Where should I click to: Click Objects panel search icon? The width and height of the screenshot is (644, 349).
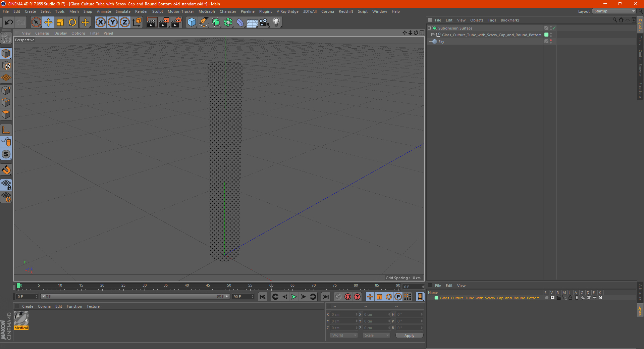pyautogui.click(x=615, y=20)
